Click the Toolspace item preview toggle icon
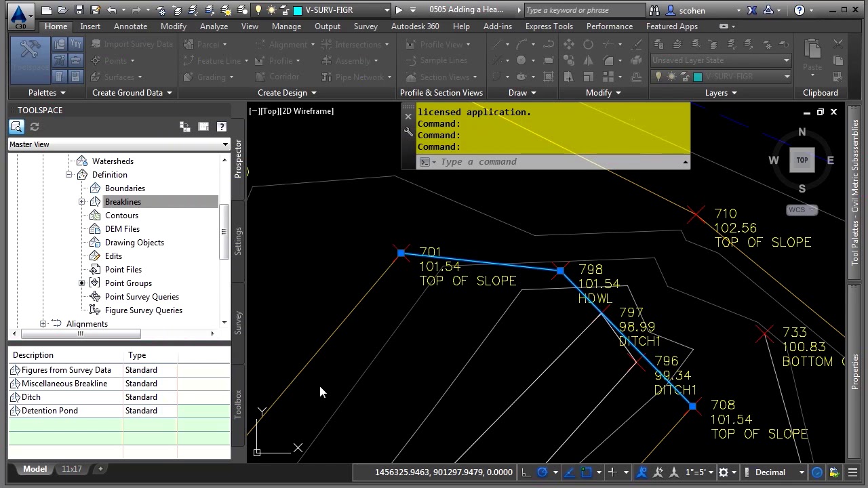 (16, 127)
